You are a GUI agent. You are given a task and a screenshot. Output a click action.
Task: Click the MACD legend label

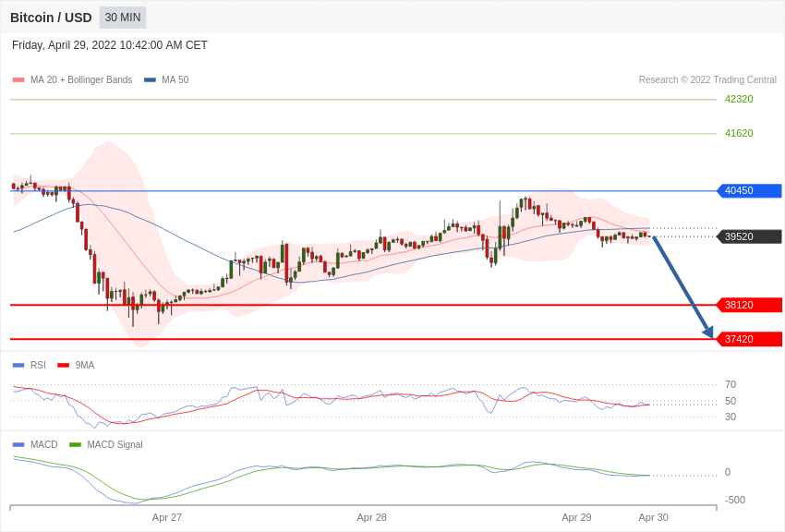pyautogui.click(x=44, y=444)
